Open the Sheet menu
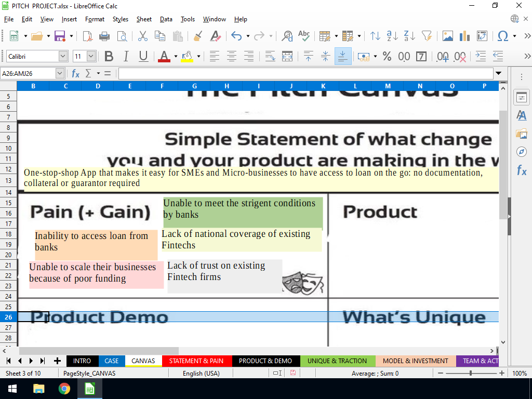The image size is (532, 399). tap(144, 19)
